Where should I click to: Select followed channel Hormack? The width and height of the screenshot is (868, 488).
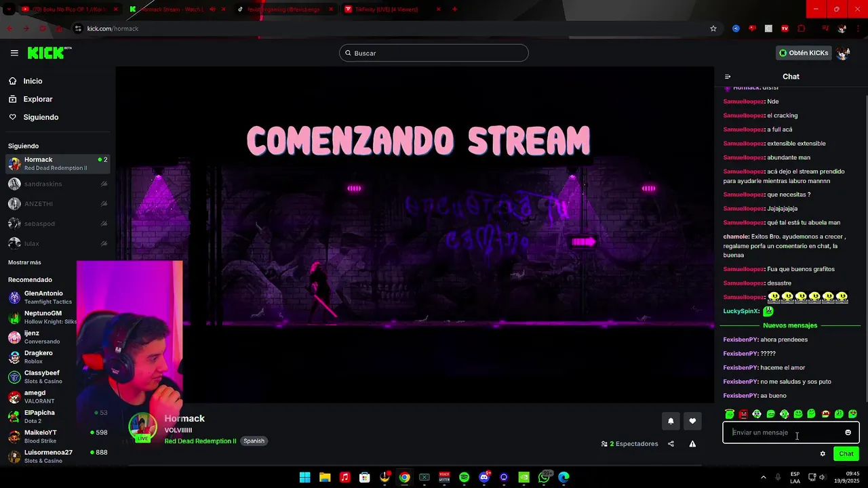click(58, 163)
